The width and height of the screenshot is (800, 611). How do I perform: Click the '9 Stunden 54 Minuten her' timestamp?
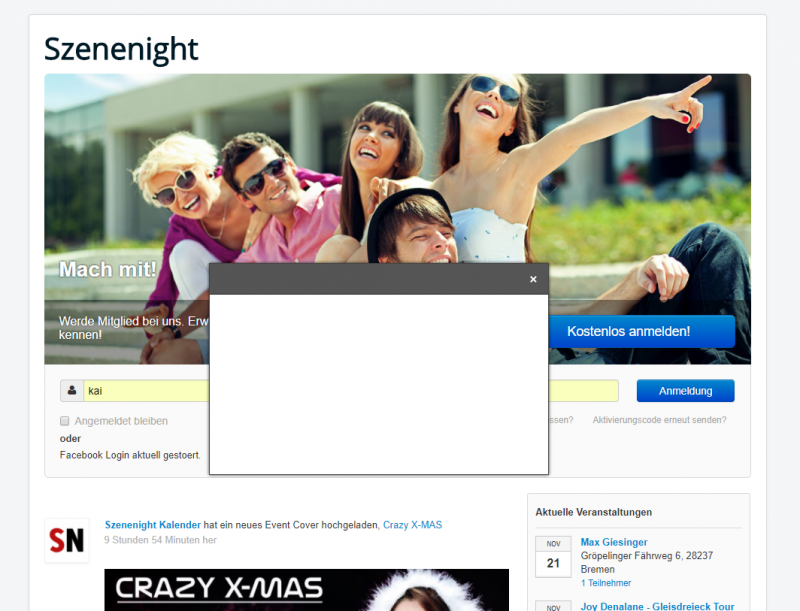pyautogui.click(x=160, y=540)
